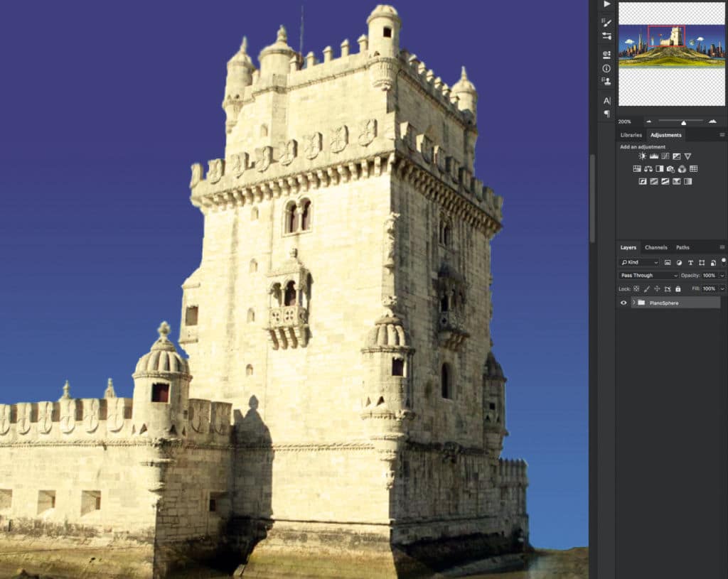Add a Brightness/Contrast adjustment
The height and width of the screenshot is (579, 728).
pyautogui.click(x=643, y=156)
